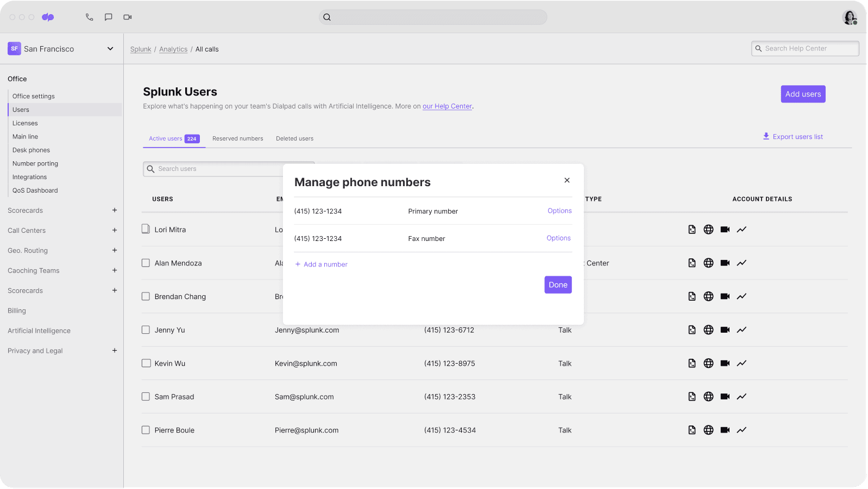Screen dimensions: 868x489
Task: Go to Analytics breadcrumb link
Action: [173, 49]
